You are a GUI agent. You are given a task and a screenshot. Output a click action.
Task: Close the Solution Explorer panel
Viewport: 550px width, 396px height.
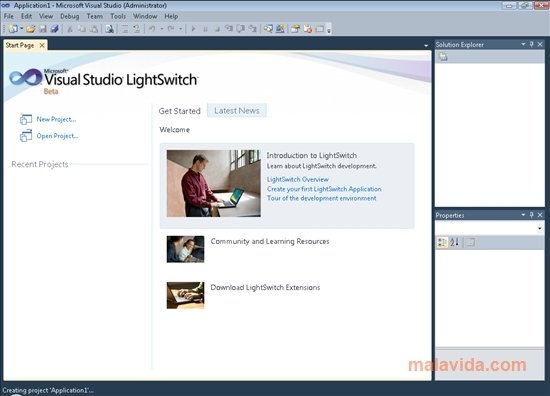click(540, 44)
